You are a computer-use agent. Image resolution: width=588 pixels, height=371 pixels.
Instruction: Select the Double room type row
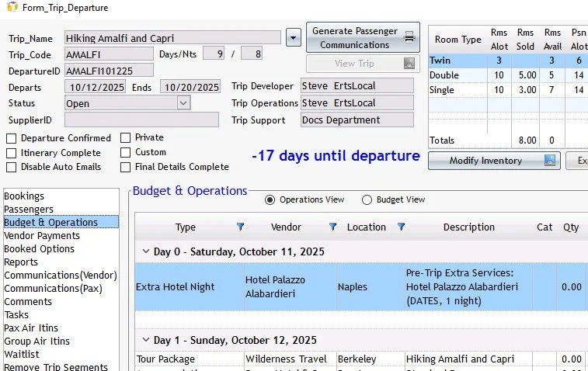click(508, 75)
